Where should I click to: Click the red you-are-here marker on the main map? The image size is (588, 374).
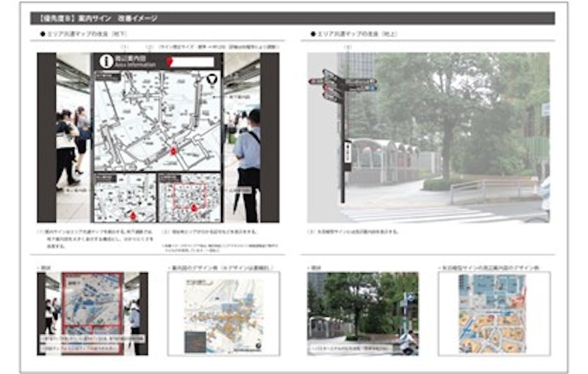tap(173, 151)
